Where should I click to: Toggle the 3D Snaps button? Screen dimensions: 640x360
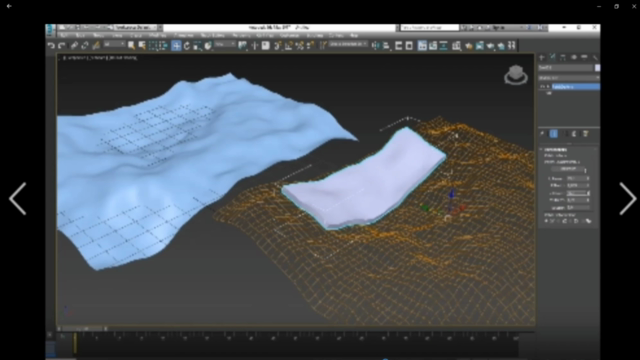pyautogui.click(x=278, y=45)
